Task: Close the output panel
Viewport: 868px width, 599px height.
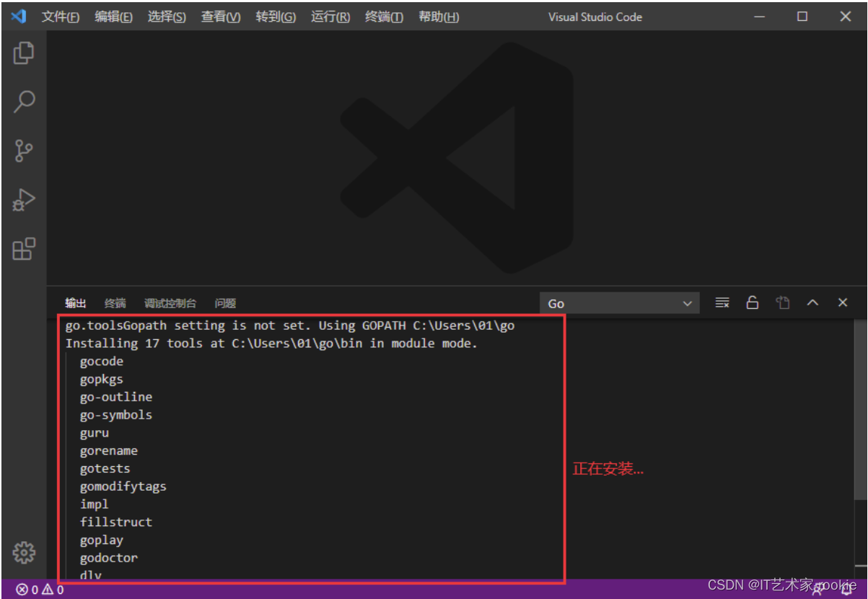Action: [x=843, y=303]
